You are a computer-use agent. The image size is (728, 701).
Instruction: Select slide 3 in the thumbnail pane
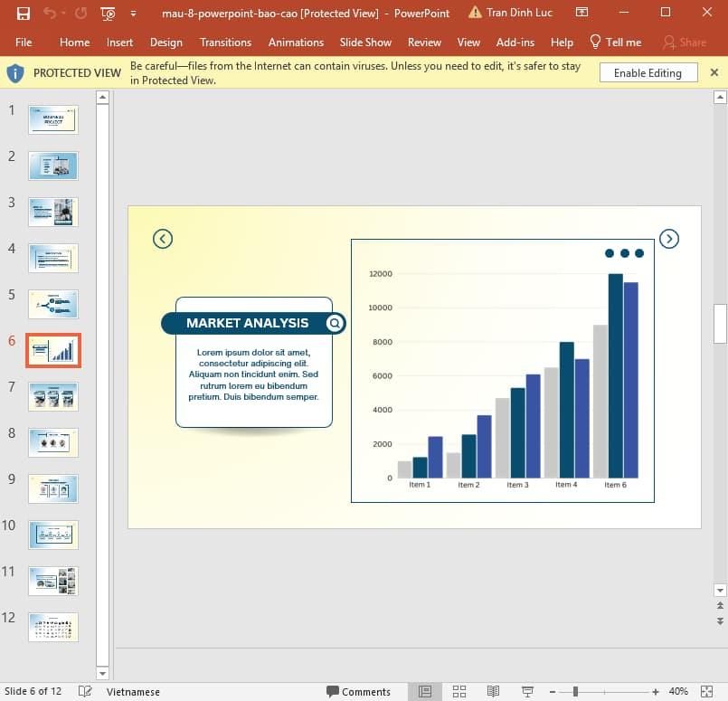click(x=52, y=212)
